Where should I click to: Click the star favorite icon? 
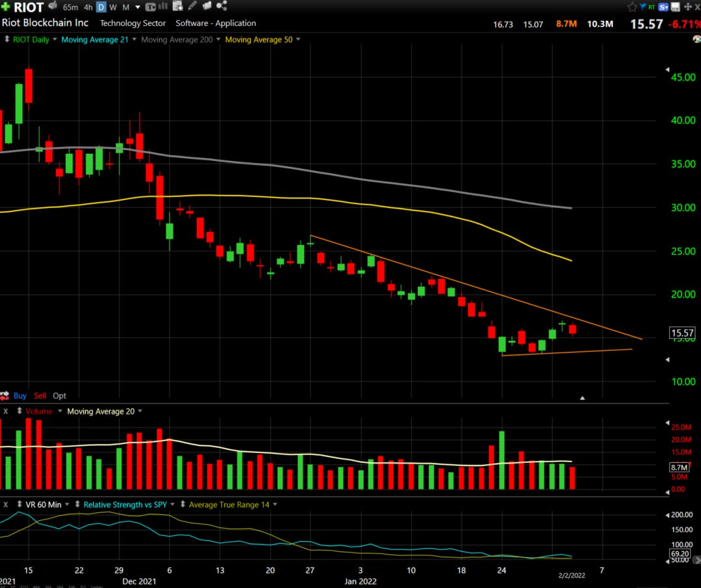632,7
